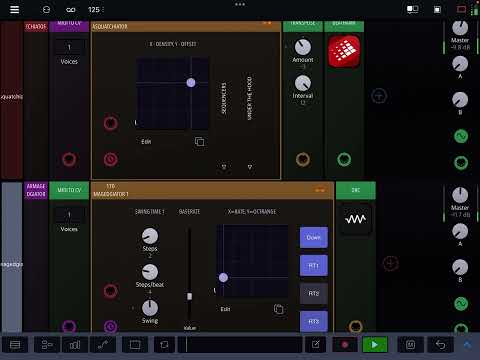Adjust top track send A knob
The height and width of the screenshot is (360, 480).
460,64
